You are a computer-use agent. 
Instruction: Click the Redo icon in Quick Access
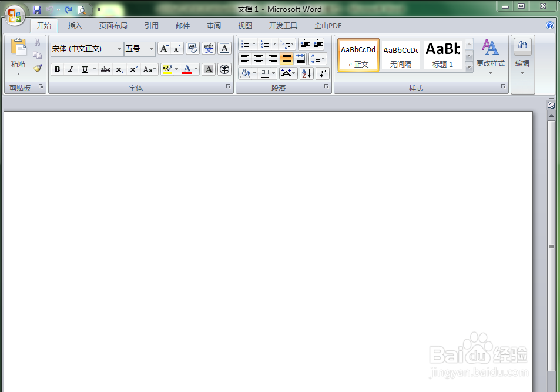[69, 10]
